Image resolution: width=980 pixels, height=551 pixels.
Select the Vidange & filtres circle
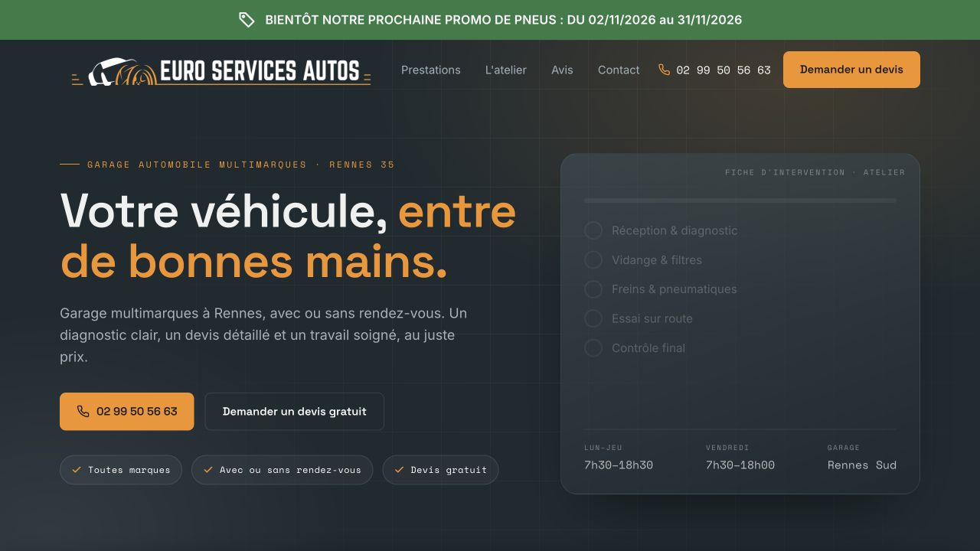point(593,260)
